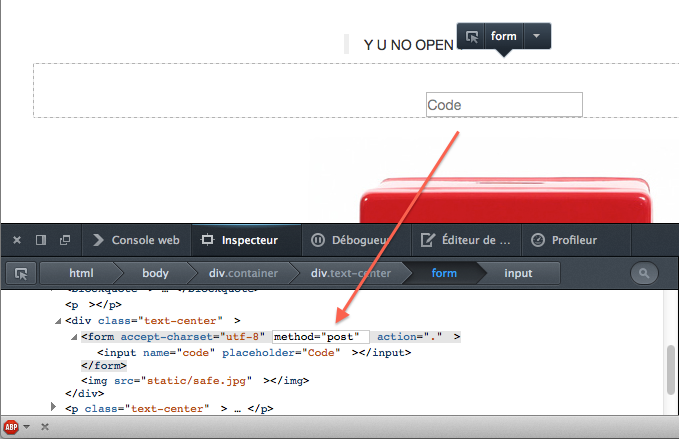Collapse the form element node
Viewport: 679px width, 439px height.
[x=74, y=337]
